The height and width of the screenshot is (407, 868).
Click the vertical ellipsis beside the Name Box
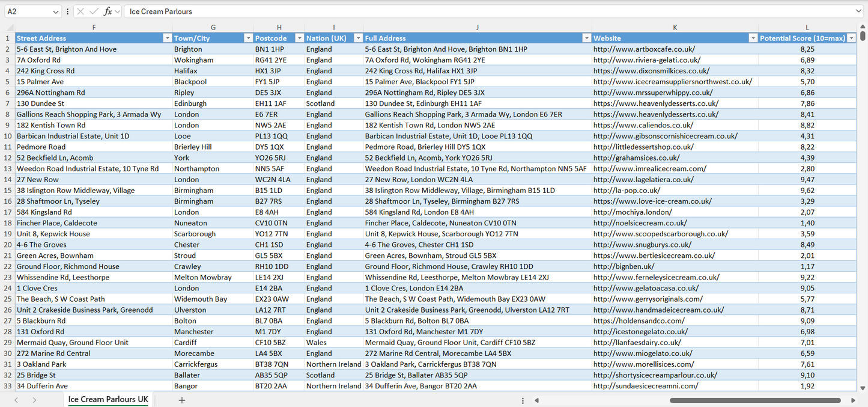(67, 11)
